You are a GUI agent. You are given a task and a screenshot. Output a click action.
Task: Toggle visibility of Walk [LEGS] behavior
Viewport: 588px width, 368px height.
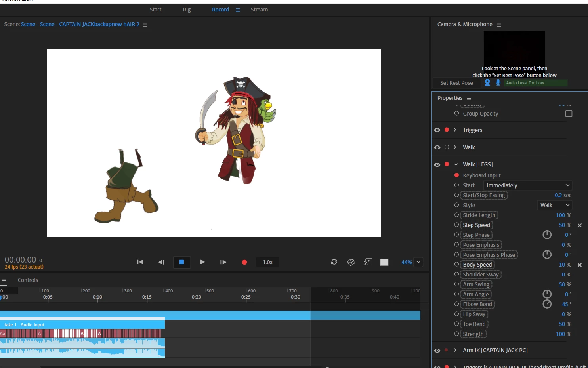pos(437,164)
